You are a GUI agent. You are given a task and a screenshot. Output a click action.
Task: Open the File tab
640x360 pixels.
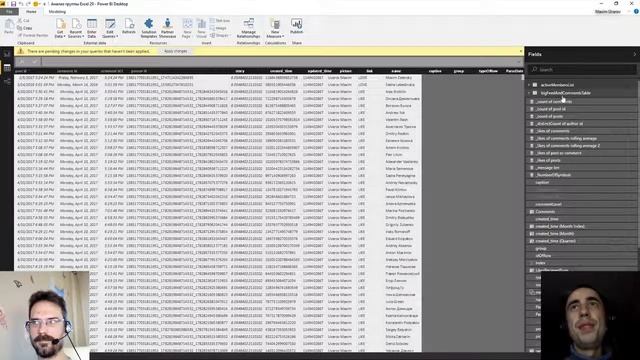[9, 12]
